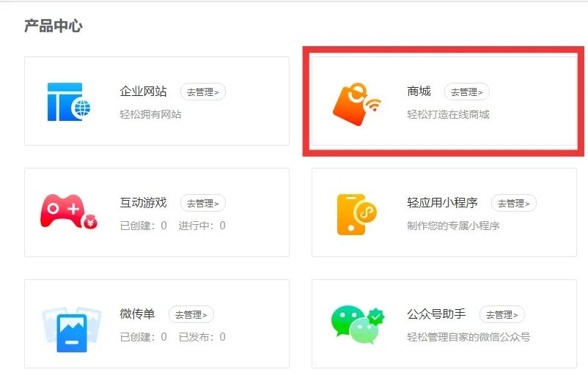588x378 pixels.
Task: Click the 轻松打造在线商城 description text
Action: 448,114
